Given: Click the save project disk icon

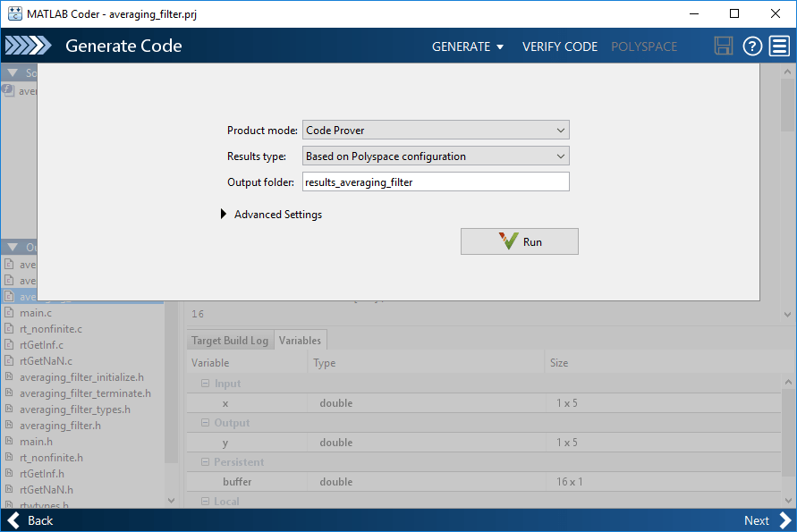Looking at the screenshot, I should coord(724,46).
